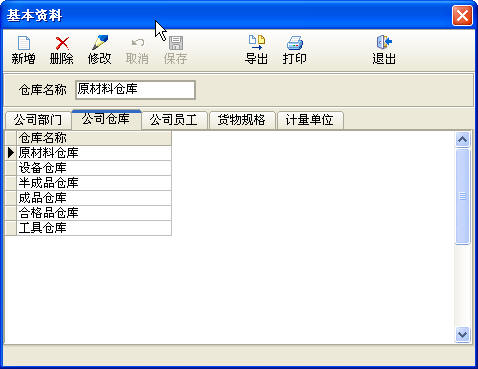The width and height of the screenshot is (478, 369).
Task: Select the 设备仓库 row
Action: (94, 168)
